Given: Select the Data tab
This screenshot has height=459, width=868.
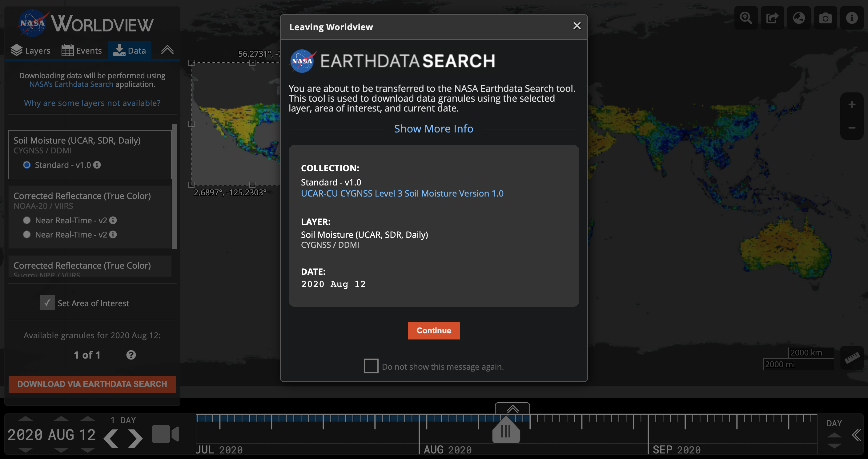Looking at the screenshot, I should point(129,51).
